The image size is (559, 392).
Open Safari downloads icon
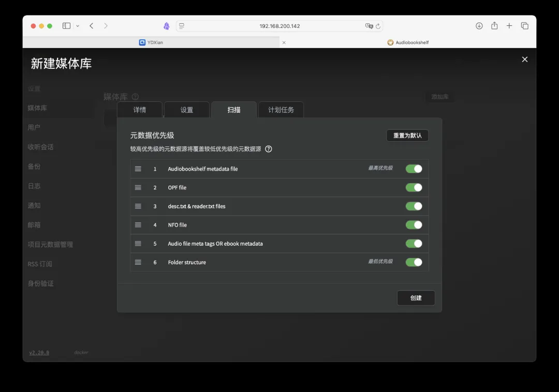point(479,26)
